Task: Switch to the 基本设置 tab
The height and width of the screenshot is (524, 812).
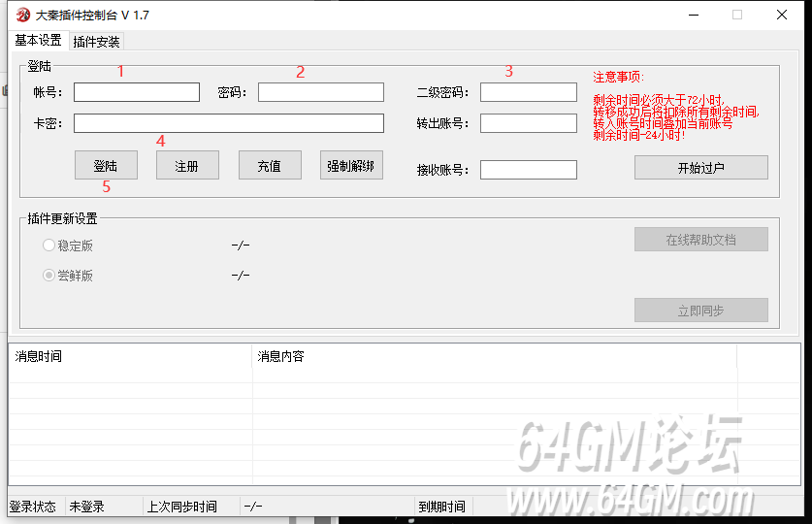Action: click(x=39, y=41)
